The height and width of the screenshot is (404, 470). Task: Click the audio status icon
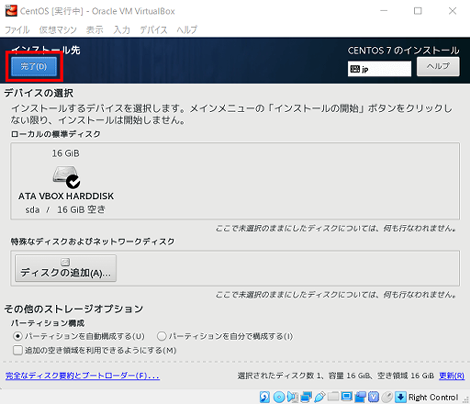[292, 397]
